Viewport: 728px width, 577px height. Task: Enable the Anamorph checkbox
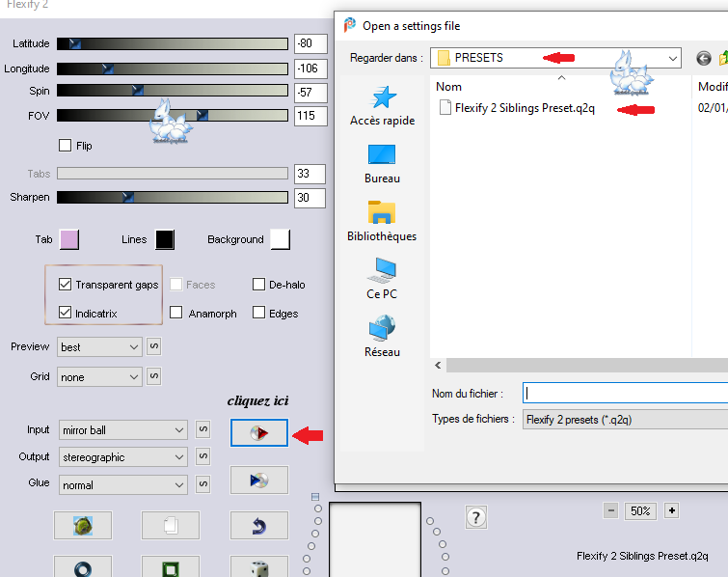[x=175, y=313]
